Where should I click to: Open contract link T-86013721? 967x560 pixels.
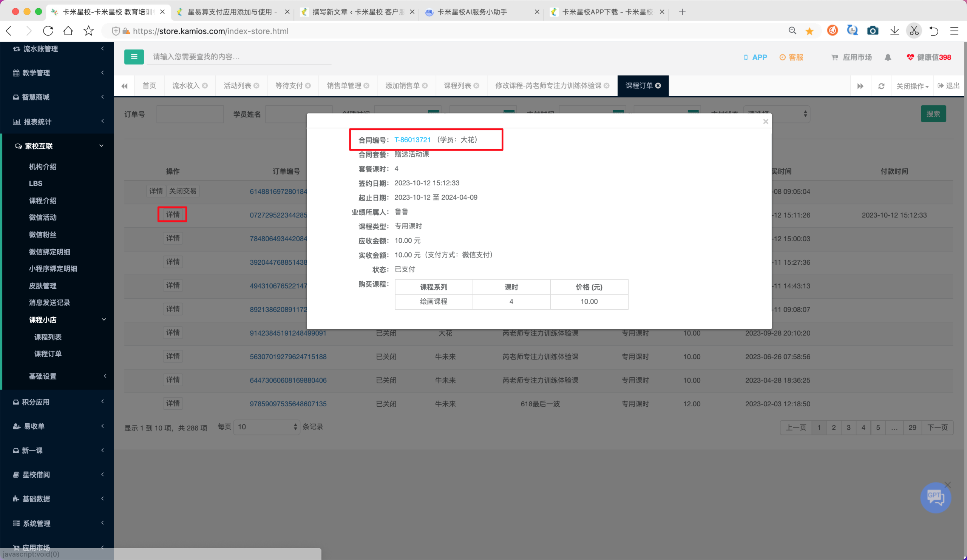tap(412, 140)
